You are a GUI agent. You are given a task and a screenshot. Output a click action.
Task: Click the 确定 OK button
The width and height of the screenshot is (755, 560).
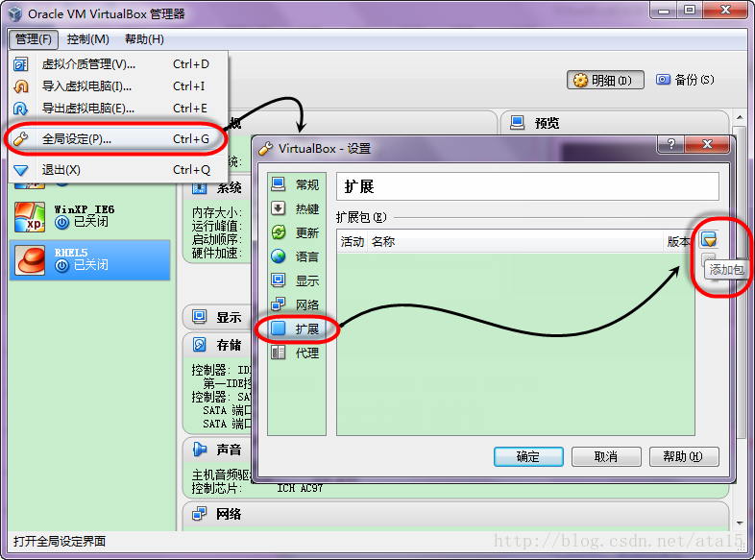pyautogui.click(x=528, y=456)
